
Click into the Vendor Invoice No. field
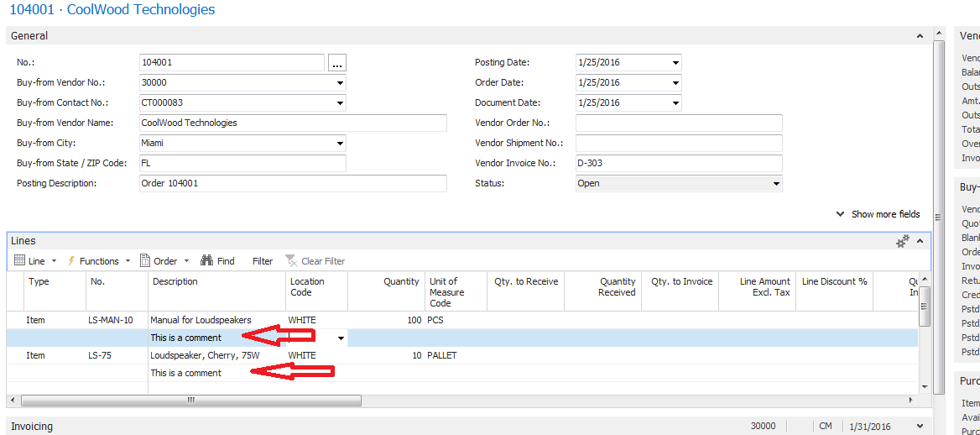[678, 164]
